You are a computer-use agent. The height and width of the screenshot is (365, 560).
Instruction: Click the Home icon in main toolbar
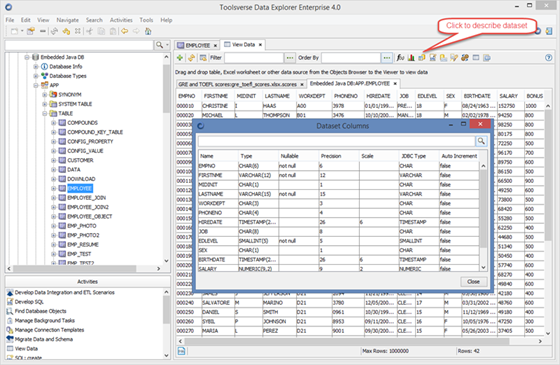click(x=148, y=31)
